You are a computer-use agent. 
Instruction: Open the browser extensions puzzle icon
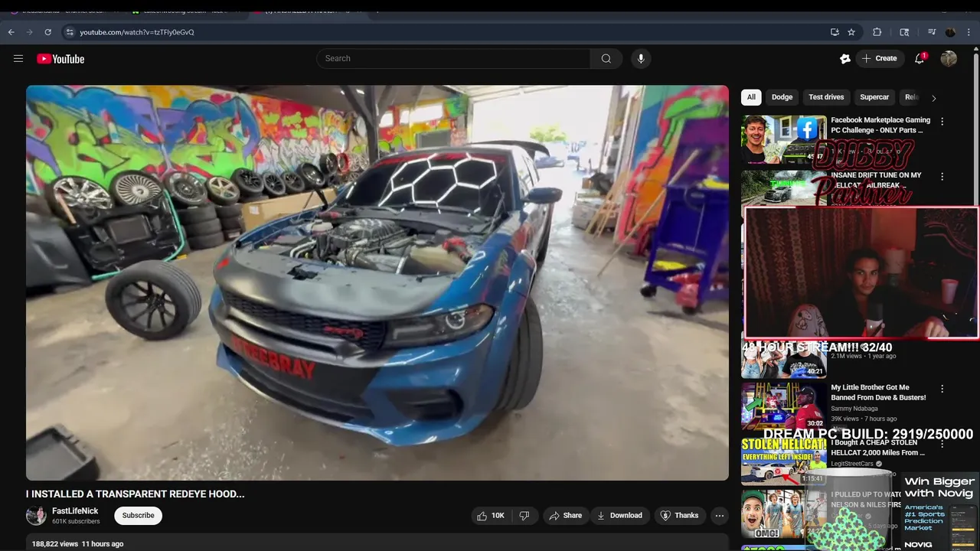click(877, 32)
